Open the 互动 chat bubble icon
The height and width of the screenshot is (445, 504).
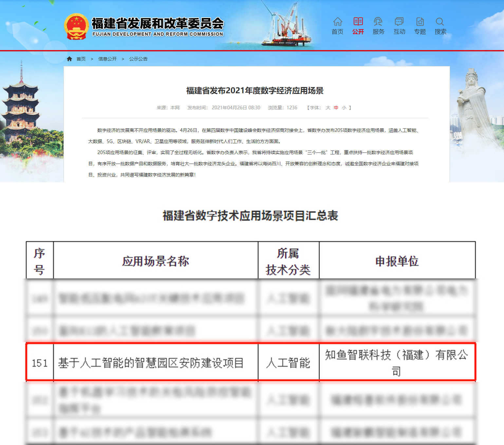point(399,22)
